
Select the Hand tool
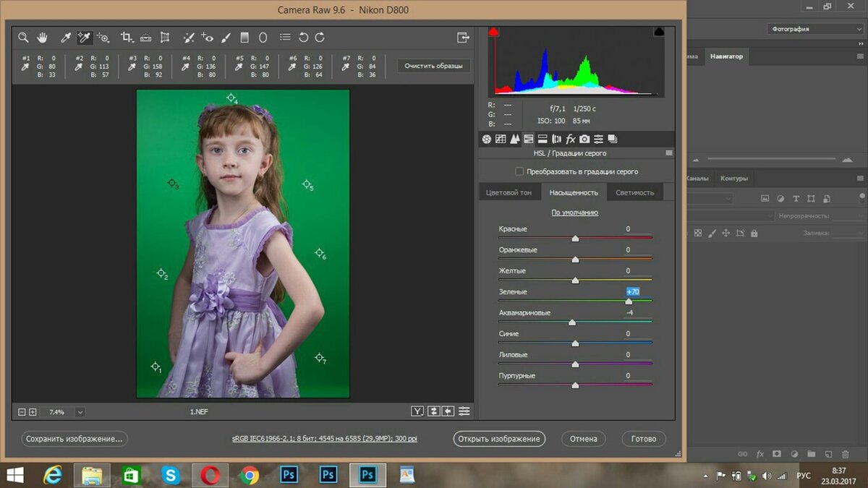coord(42,37)
